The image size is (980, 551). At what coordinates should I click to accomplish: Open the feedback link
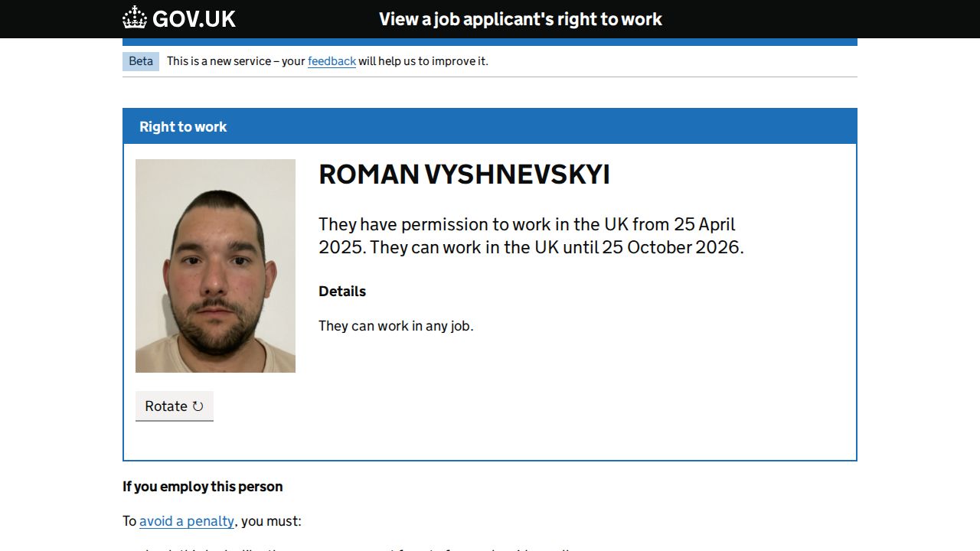coord(332,61)
